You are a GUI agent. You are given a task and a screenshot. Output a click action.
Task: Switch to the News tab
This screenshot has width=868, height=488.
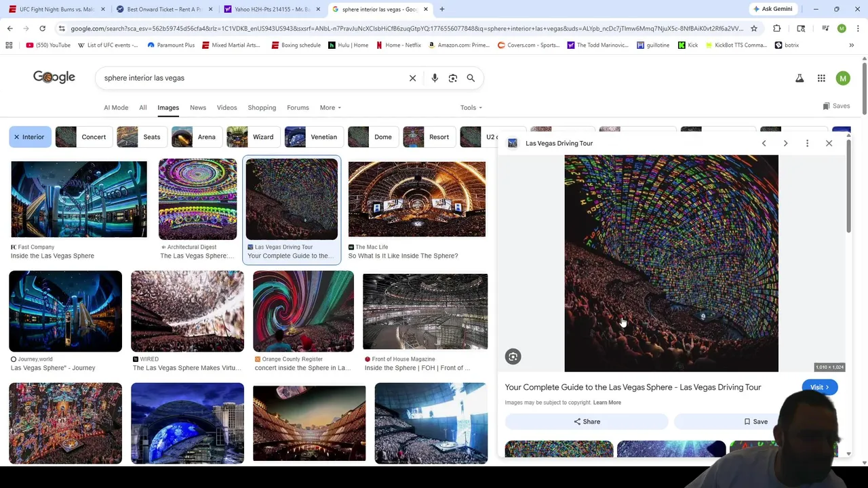pyautogui.click(x=198, y=108)
